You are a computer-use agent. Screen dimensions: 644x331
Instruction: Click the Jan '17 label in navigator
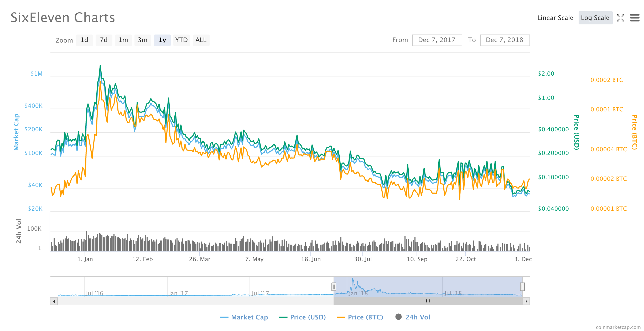point(178,293)
